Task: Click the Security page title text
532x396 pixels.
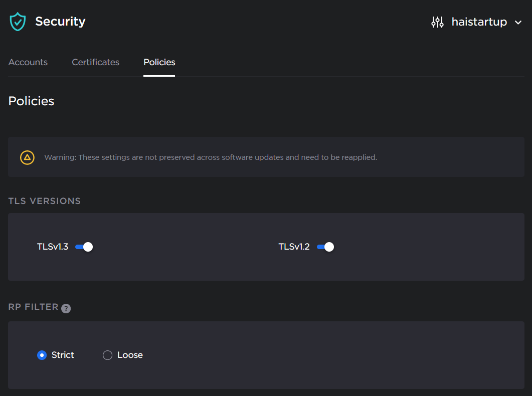Action: pos(60,22)
